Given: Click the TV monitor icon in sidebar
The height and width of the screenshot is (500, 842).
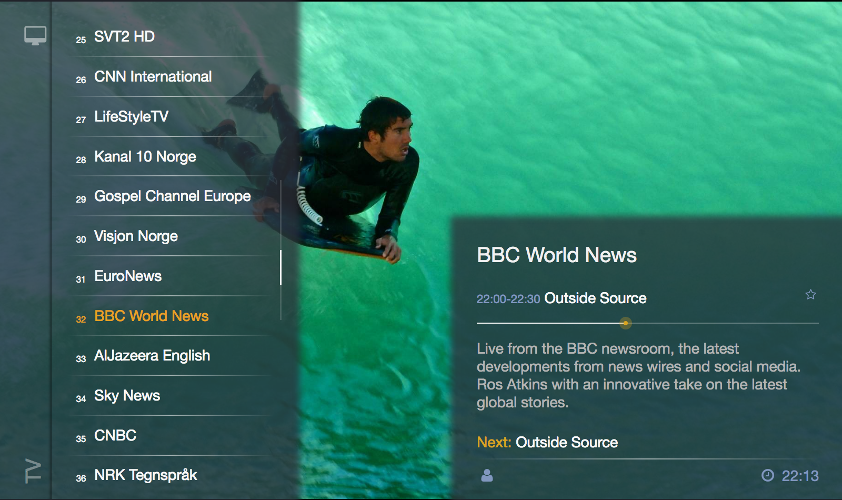Looking at the screenshot, I should (35, 35).
